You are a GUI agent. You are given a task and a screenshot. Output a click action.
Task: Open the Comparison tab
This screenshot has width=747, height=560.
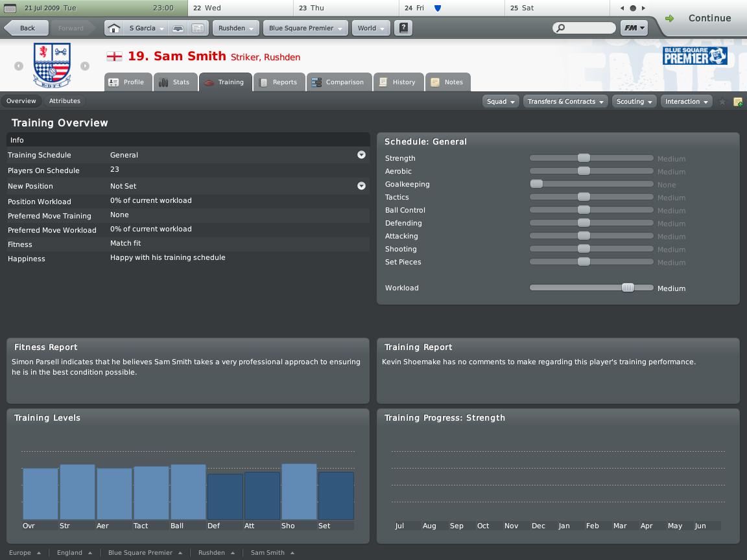(338, 82)
